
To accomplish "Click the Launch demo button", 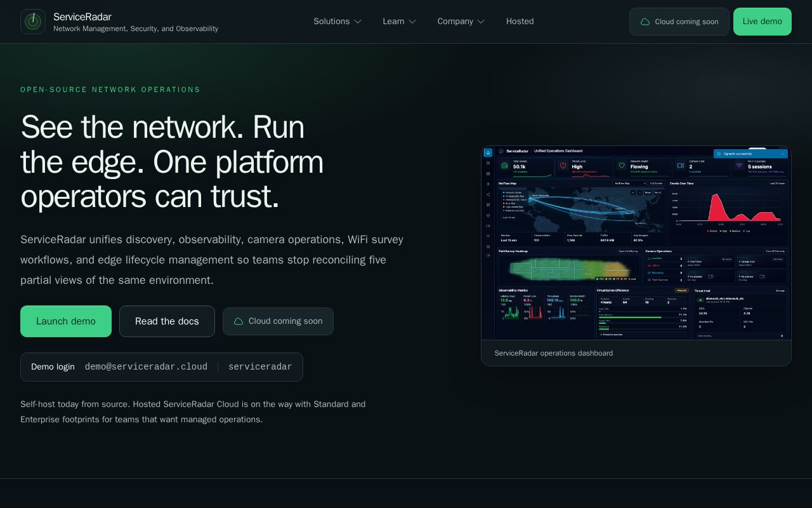I will (66, 321).
